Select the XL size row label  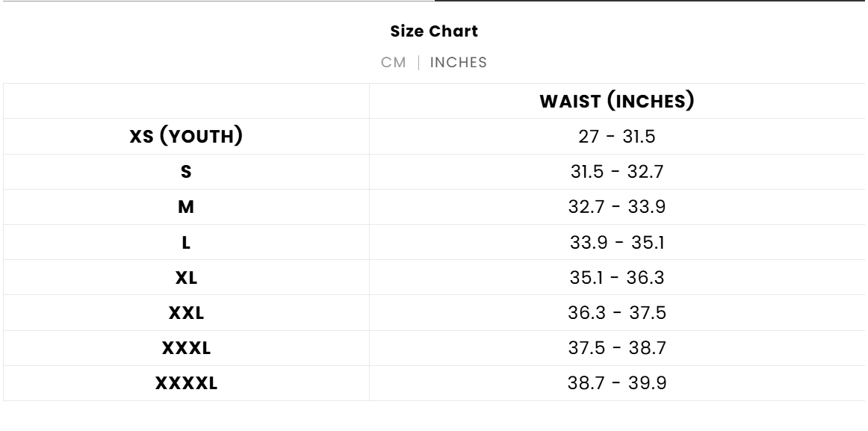186,278
